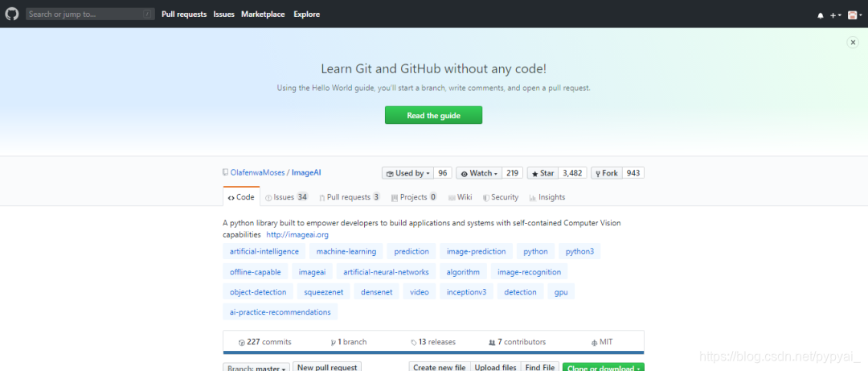The height and width of the screenshot is (371, 868).
Task: Click the densenet topic tag
Action: click(x=376, y=291)
